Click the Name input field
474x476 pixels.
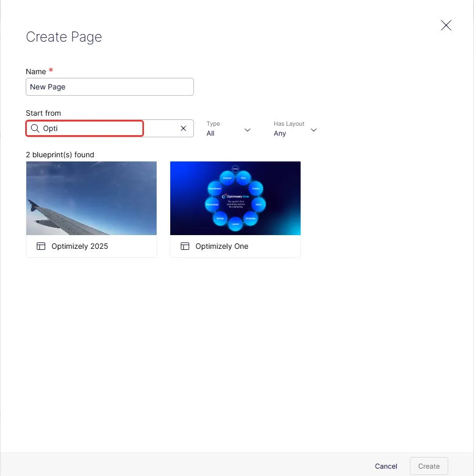click(110, 87)
